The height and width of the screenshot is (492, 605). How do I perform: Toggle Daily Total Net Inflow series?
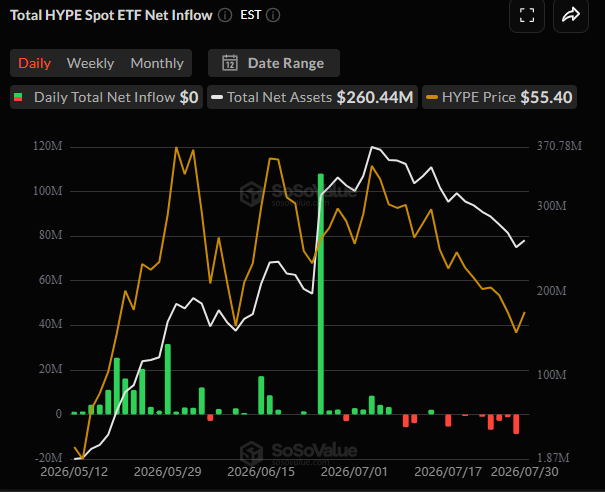point(106,97)
